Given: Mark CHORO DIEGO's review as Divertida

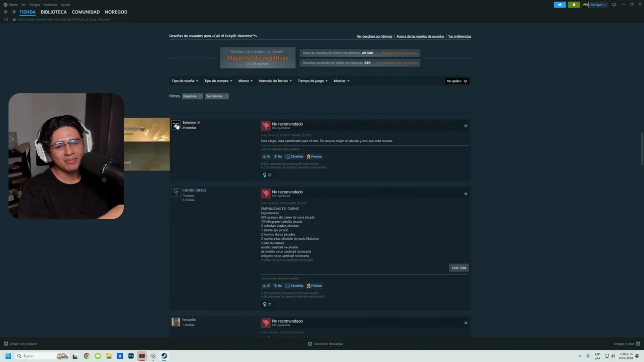Looking at the screenshot, I should (294, 286).
